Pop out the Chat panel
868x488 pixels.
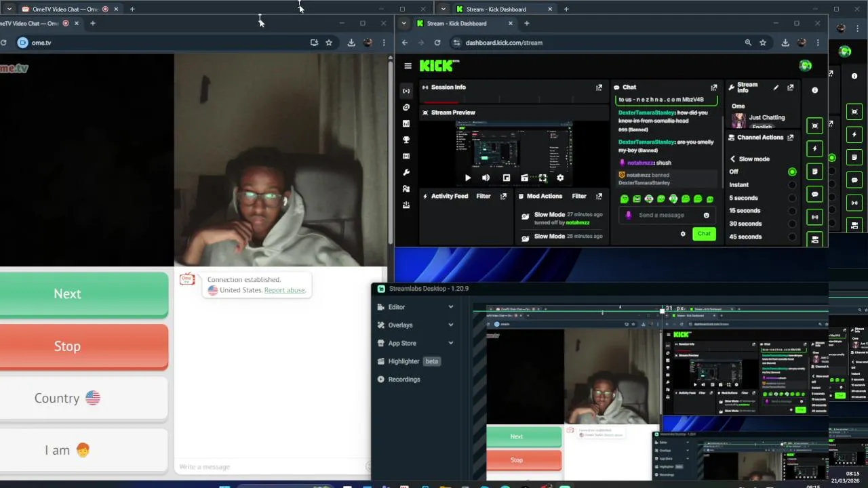tap(713, 87)
